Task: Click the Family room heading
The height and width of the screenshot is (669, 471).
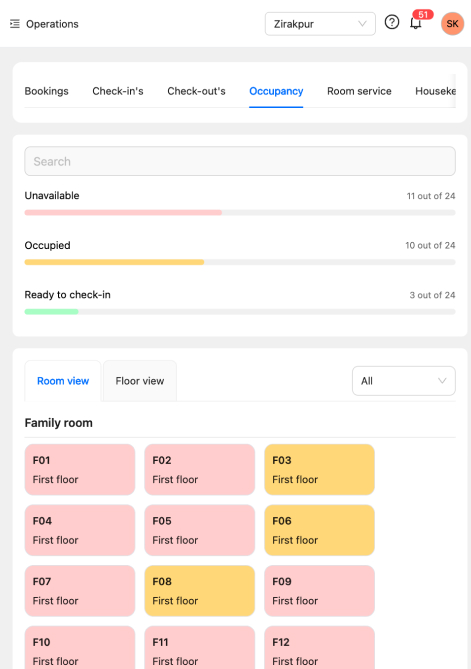Action: (x=58, y=423)
